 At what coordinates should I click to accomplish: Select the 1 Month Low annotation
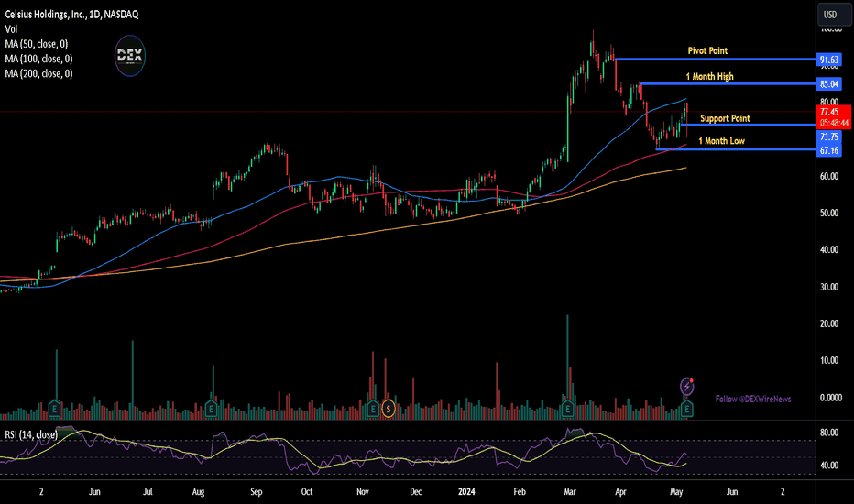[722, 141]
